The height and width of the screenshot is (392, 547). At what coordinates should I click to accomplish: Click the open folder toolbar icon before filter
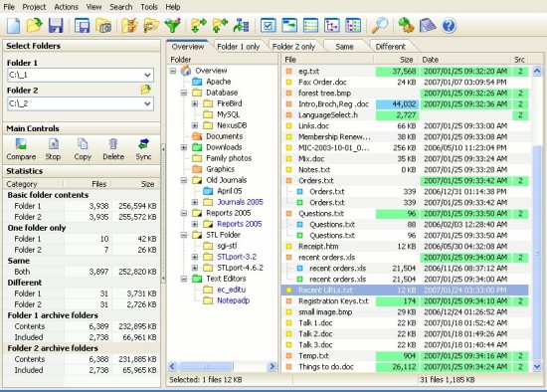[x=151, y=26]
